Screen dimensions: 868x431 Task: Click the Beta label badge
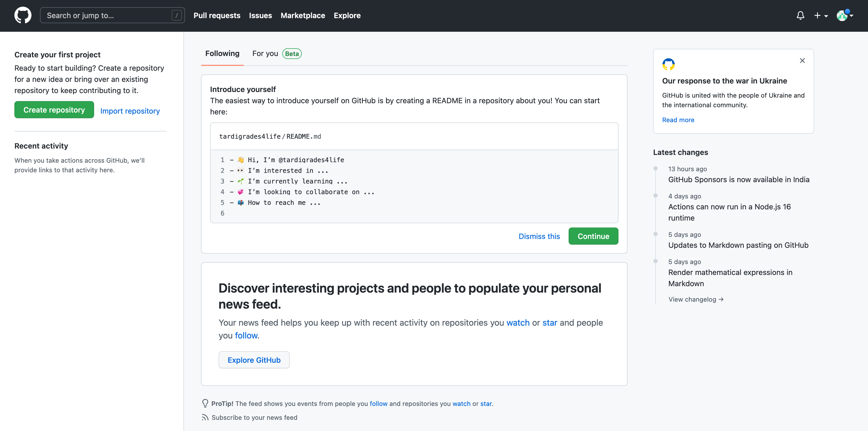point(292,54)
